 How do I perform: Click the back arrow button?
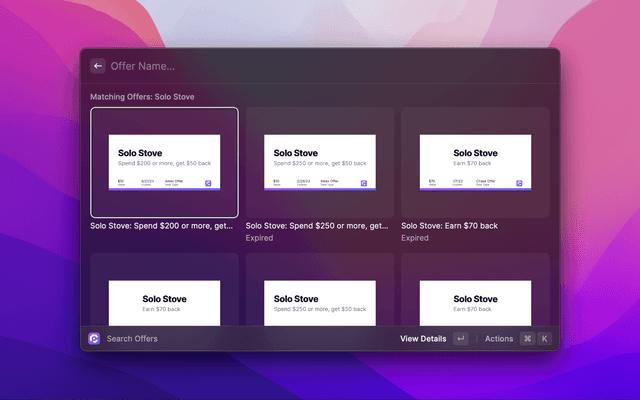tap(98, 66)
